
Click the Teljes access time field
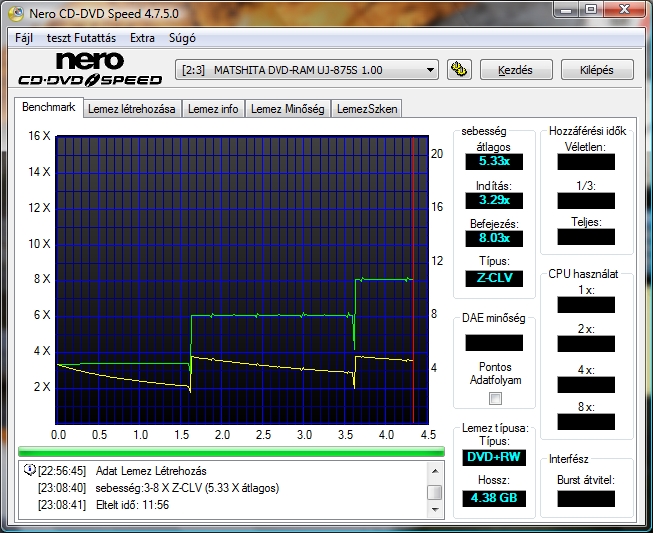586,237
